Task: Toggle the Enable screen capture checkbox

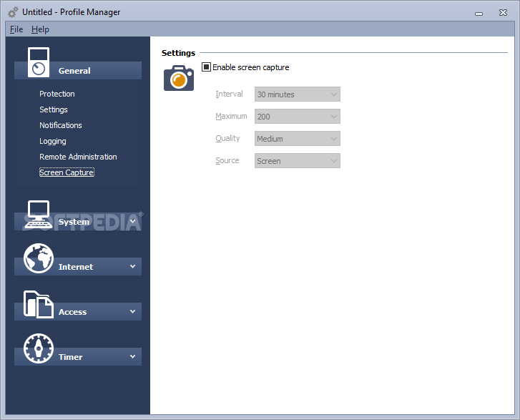Action: pyautogui.click(x=206, y=67)
